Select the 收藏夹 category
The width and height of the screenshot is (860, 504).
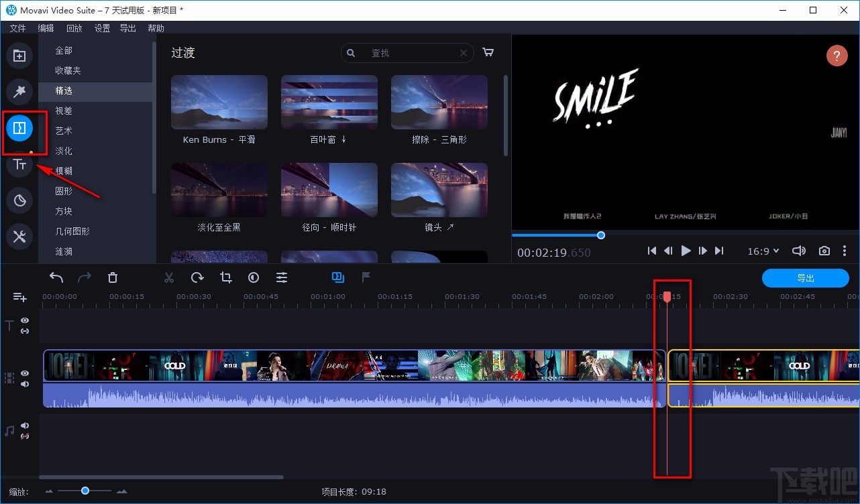coord(95,70)
